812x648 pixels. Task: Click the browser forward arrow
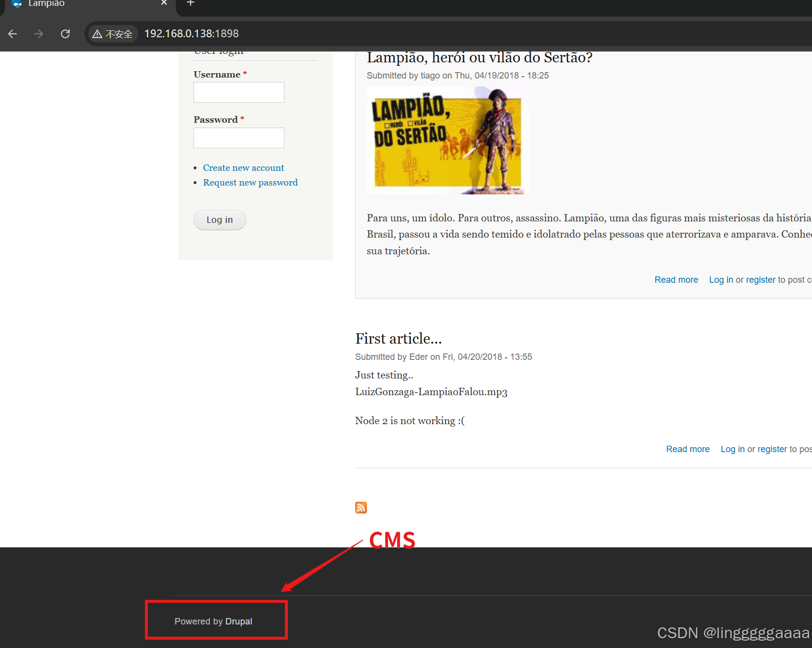(39, 34)
